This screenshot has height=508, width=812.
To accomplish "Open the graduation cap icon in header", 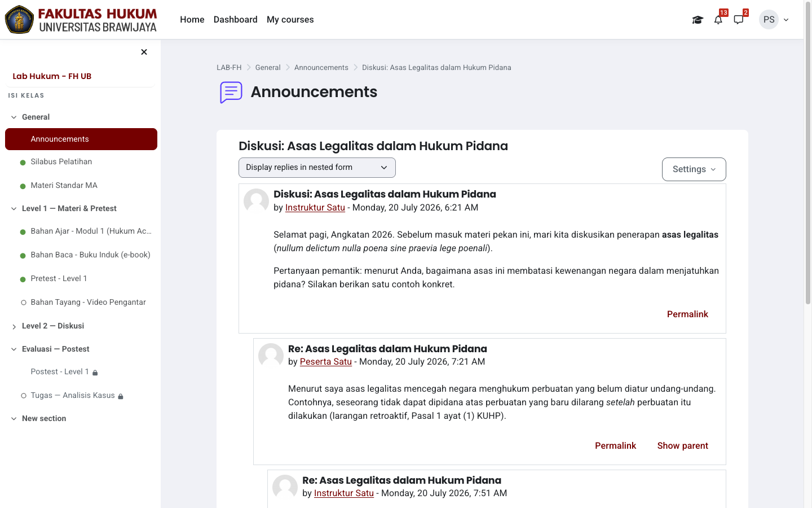I will point(698,20).
